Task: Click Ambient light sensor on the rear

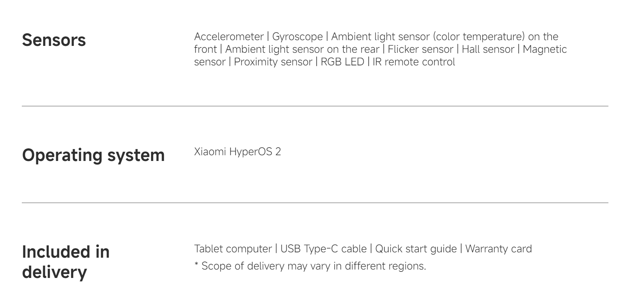Action: pyautogui.click(x=302, y=49)
